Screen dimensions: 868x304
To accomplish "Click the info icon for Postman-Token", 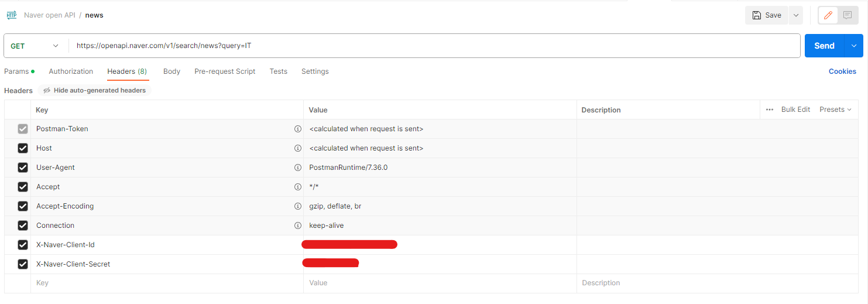I will coord(297,129).
